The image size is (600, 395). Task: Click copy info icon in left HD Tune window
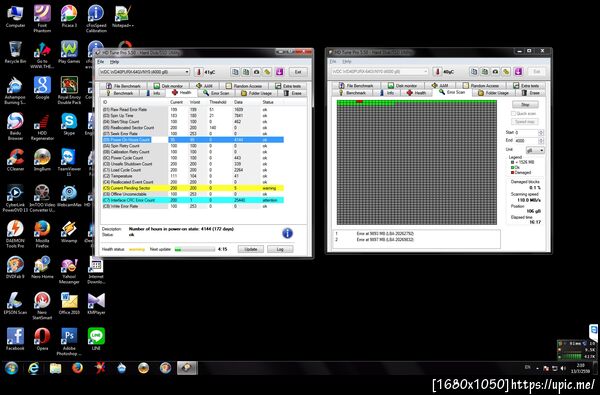point(235,72)
